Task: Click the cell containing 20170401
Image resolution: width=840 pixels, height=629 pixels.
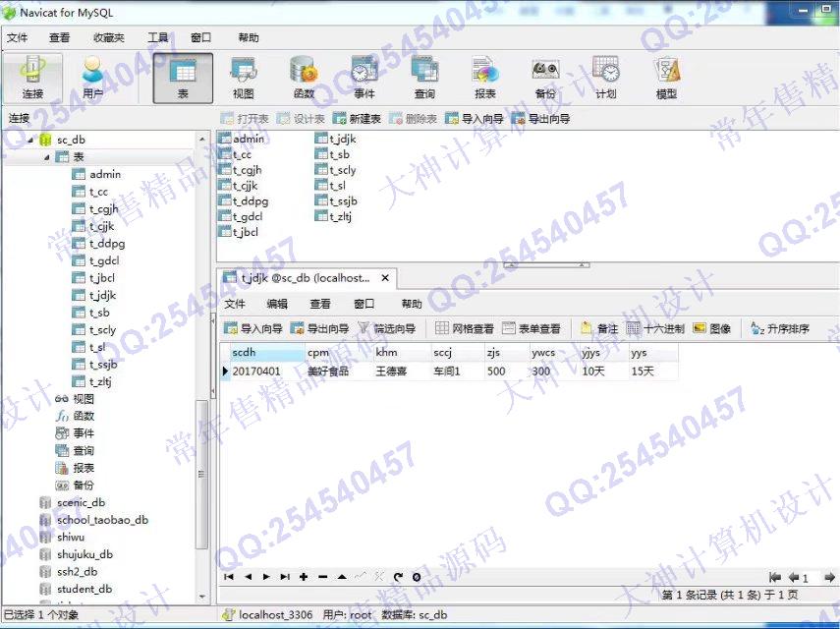Action: 266,371
